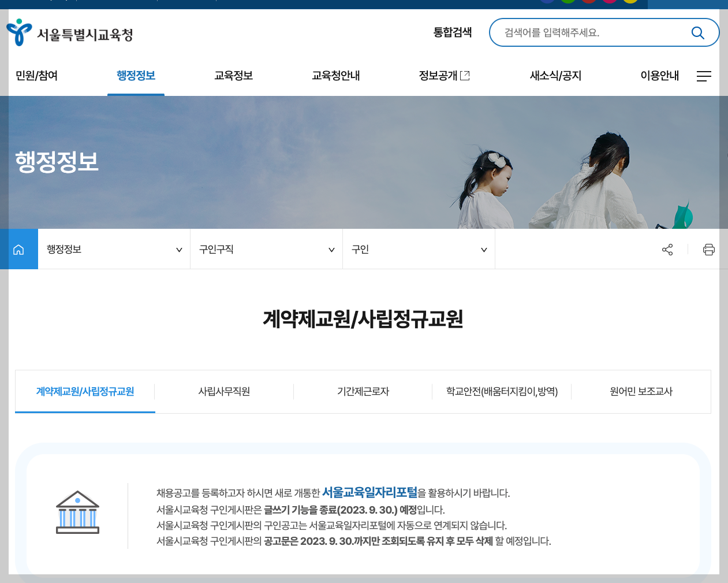728x583 pixels.
Task: Open the 새소식/공지 navigation menu
Action: 554,76
